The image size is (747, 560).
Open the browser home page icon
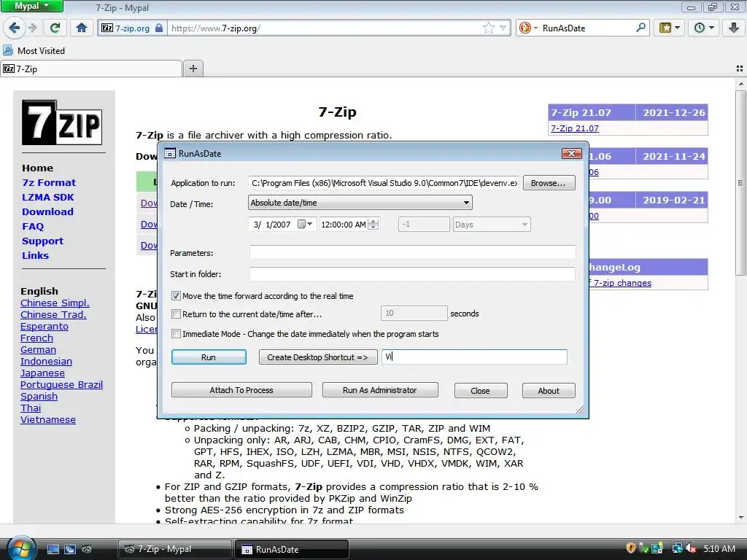82,28
